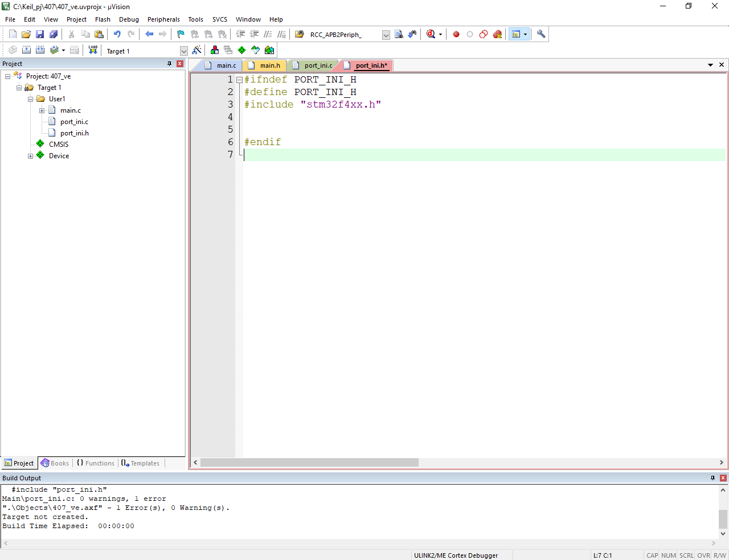Click the Uncomment selection icon

coord(281,34)
